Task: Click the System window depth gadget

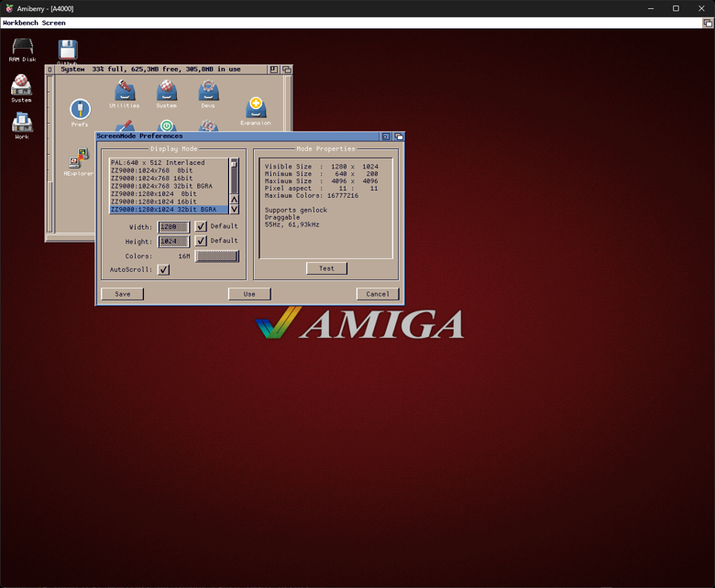Action: point(286,70)
